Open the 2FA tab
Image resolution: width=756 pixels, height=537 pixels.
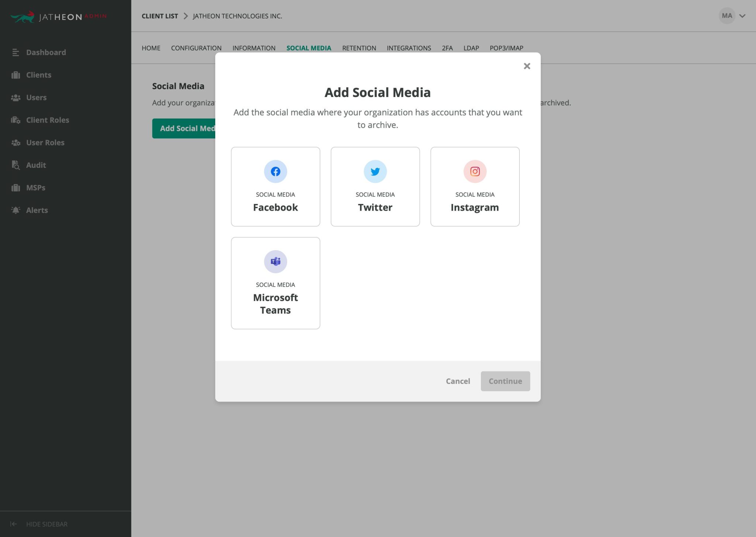click(447, 48)
